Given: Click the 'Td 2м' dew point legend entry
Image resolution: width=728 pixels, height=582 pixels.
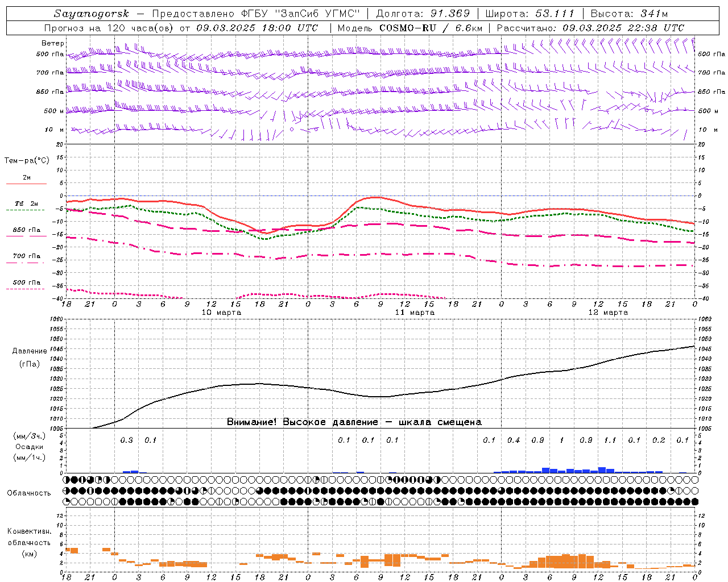Looking at the screenshot, I should (27, 203).
